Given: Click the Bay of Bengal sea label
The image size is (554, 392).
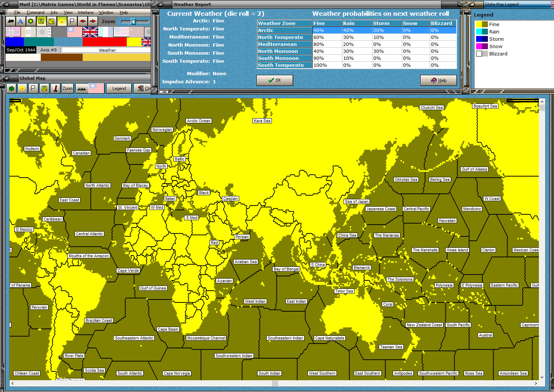Looking at the screenshot, I should (x=287, y=269).
